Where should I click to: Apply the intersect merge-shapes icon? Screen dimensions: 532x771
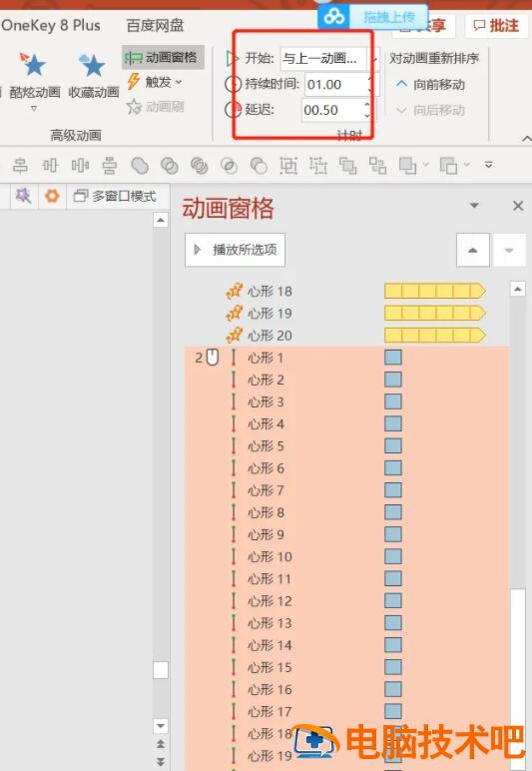229,165
